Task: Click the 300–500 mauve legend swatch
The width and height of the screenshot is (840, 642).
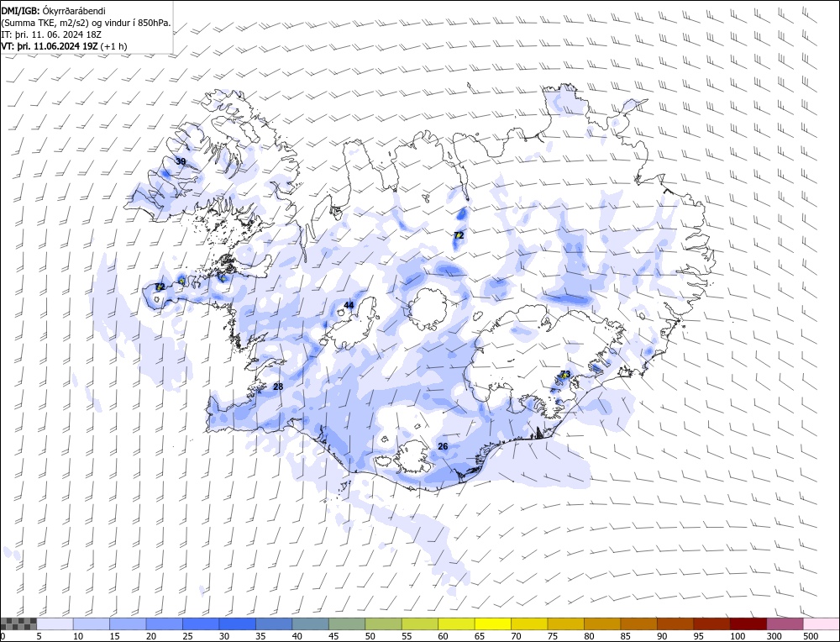Action: (785, 624)
